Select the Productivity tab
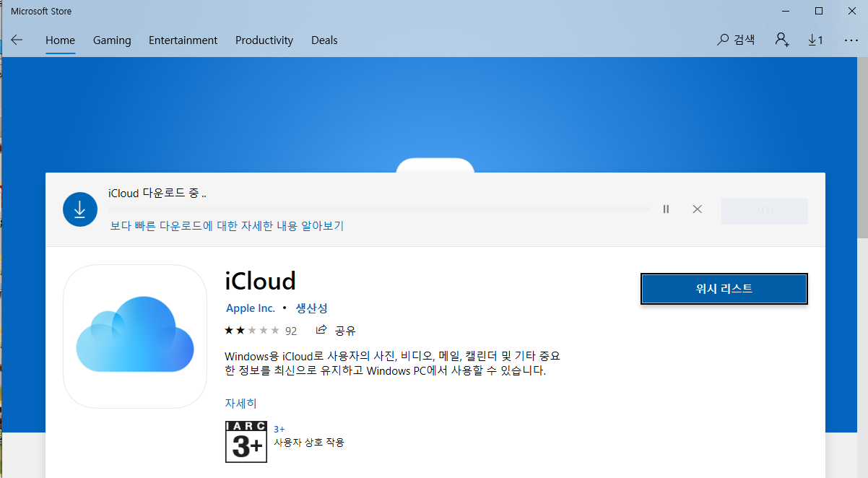 [264, 40]
